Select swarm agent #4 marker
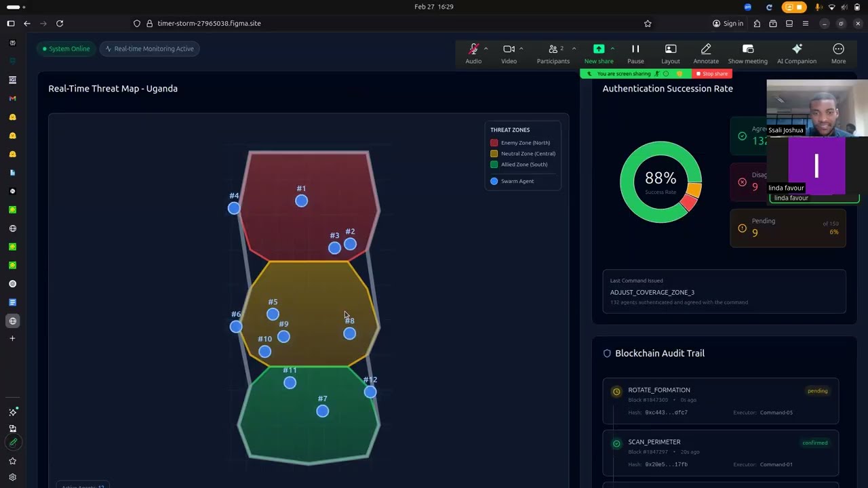868x488 pixels. pos(234,208)
